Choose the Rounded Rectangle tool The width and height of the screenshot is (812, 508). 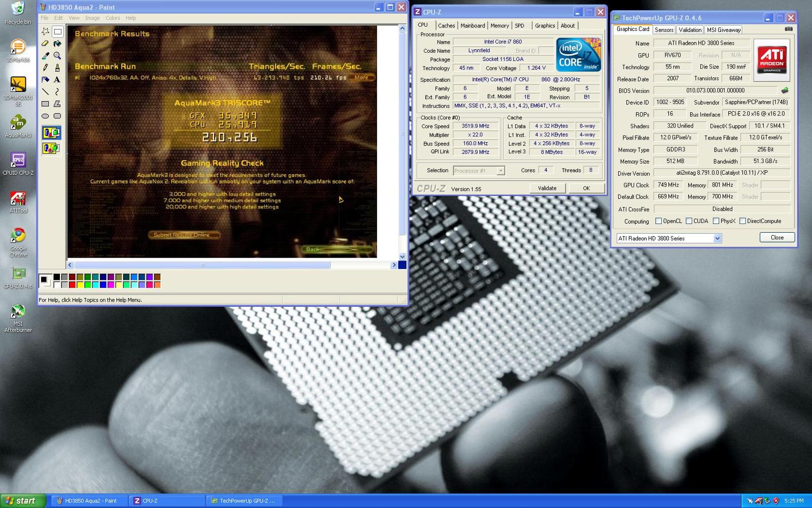coord(57,116)
